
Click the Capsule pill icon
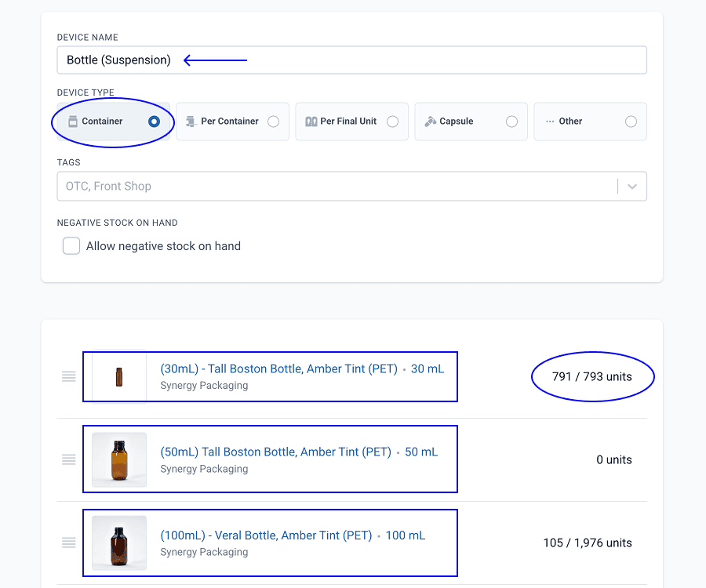[x=431, y=122]
